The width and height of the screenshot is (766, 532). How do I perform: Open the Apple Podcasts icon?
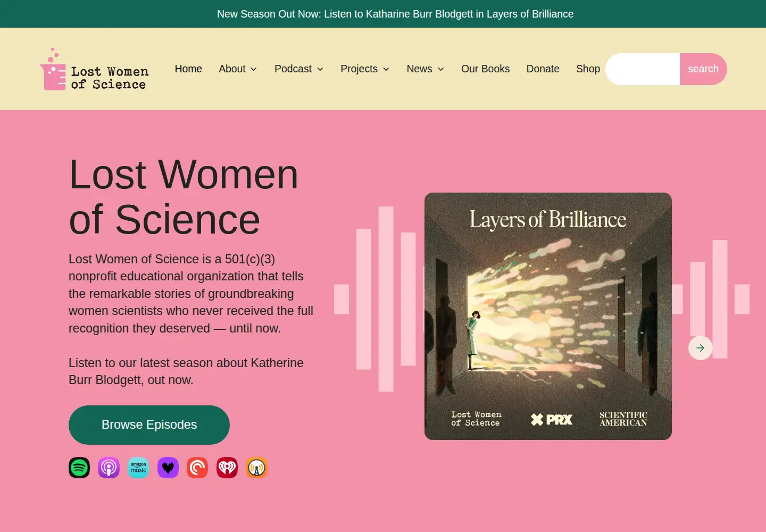pos(109,468)
